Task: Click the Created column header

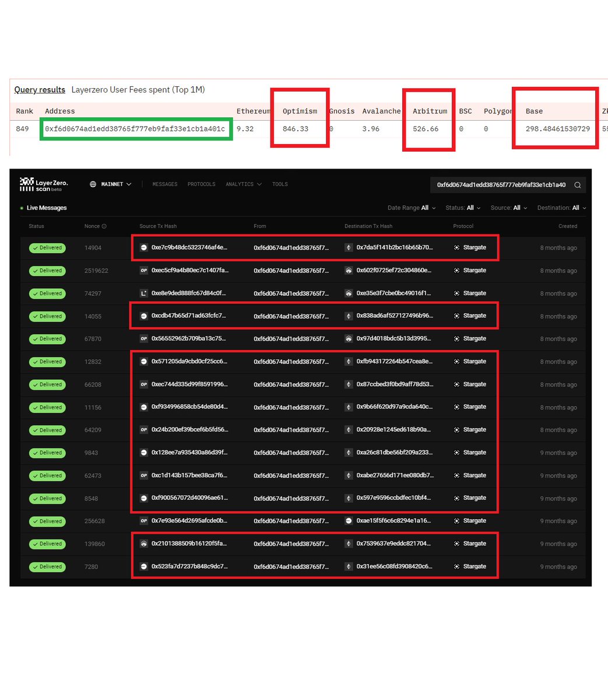Action: 568,226
